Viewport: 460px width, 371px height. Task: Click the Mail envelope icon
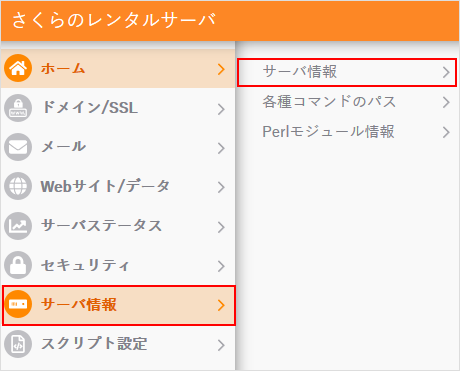click(x=18, y=147)
